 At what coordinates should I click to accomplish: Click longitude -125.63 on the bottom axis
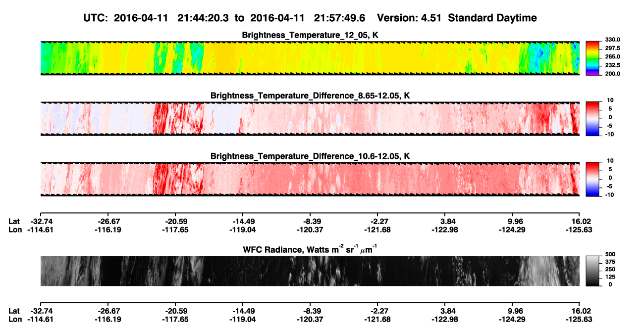tap(580, 319)
